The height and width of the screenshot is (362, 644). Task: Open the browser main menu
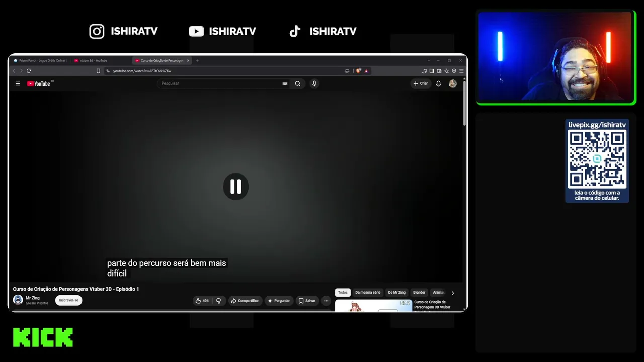pyautogui.click(x=461, y=71)
